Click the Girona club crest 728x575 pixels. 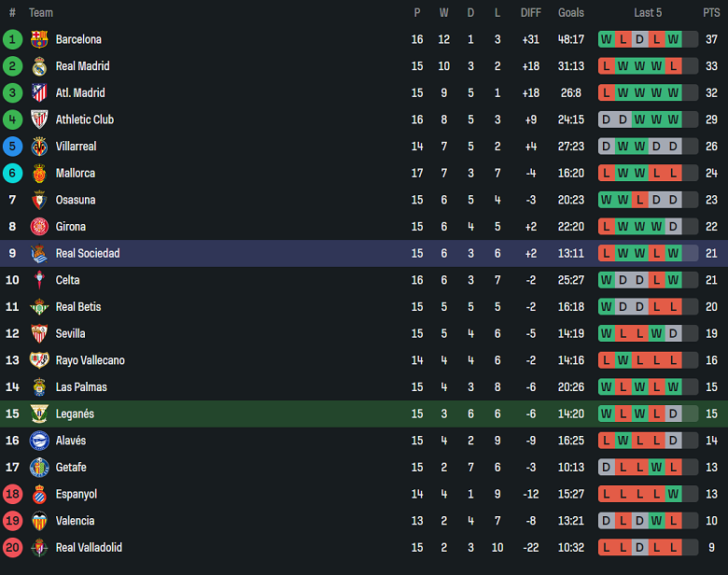click(38, 227)
